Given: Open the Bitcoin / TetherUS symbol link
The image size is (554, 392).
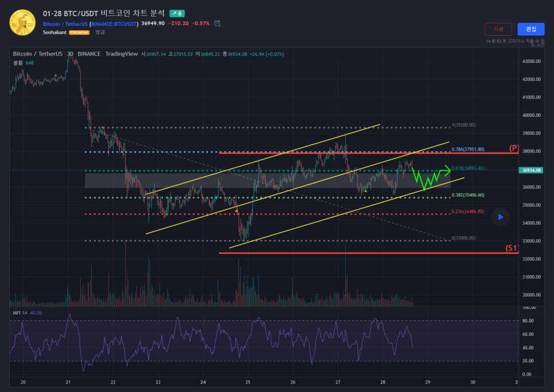Looking at the screenshot, I should 65,23.
